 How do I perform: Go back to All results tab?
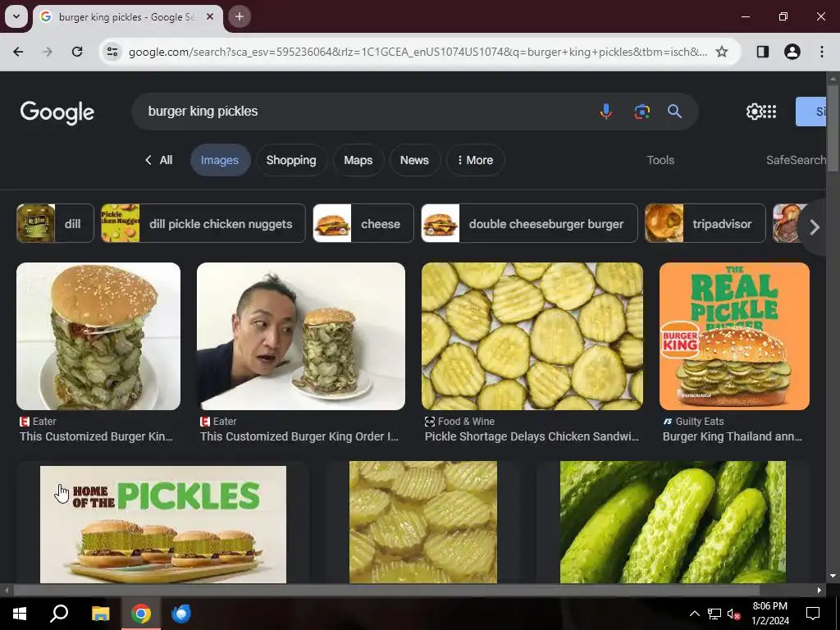tap(158, 160)
